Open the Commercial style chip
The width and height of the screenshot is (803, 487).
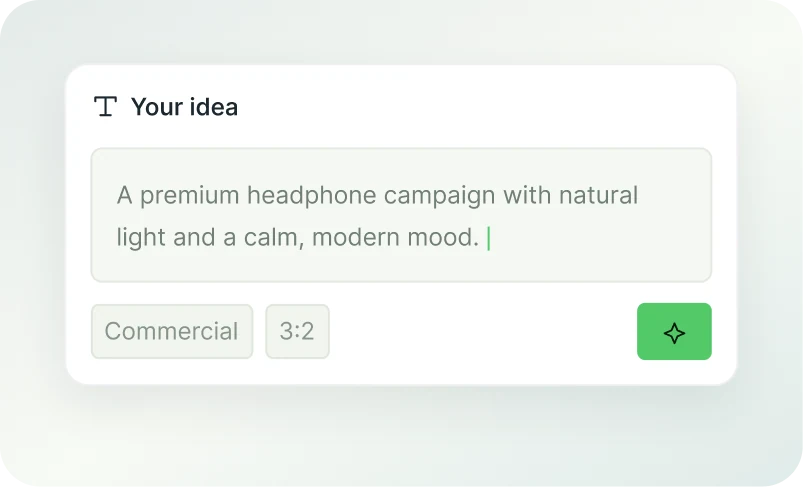(x=172, y=331)
